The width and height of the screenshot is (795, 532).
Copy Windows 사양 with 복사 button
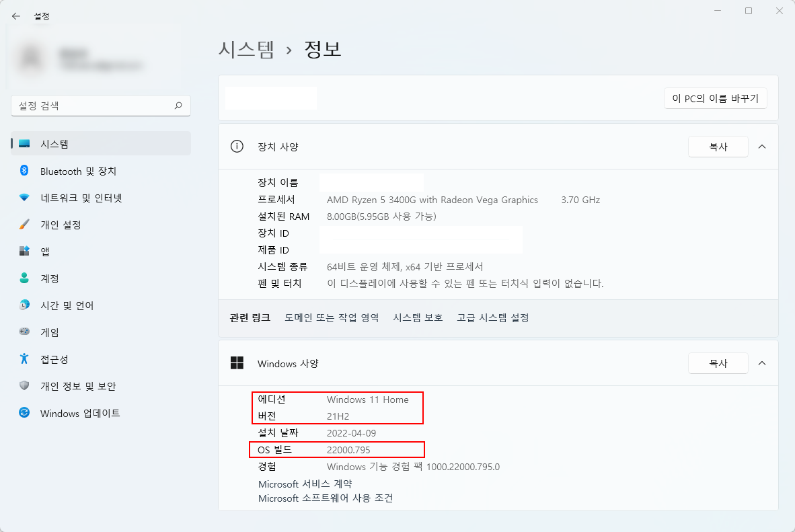point(718,363)
